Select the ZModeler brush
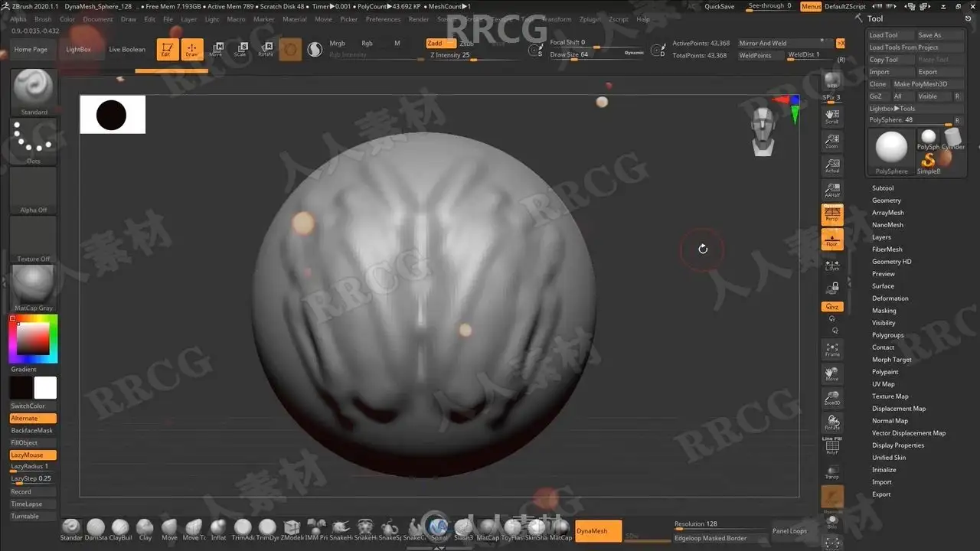The image size is (980, 551). (292, 530)
